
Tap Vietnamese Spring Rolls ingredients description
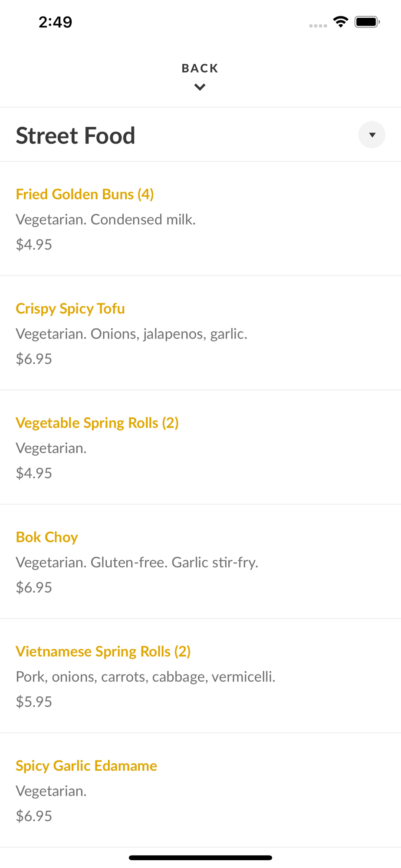tap(145, 677)
